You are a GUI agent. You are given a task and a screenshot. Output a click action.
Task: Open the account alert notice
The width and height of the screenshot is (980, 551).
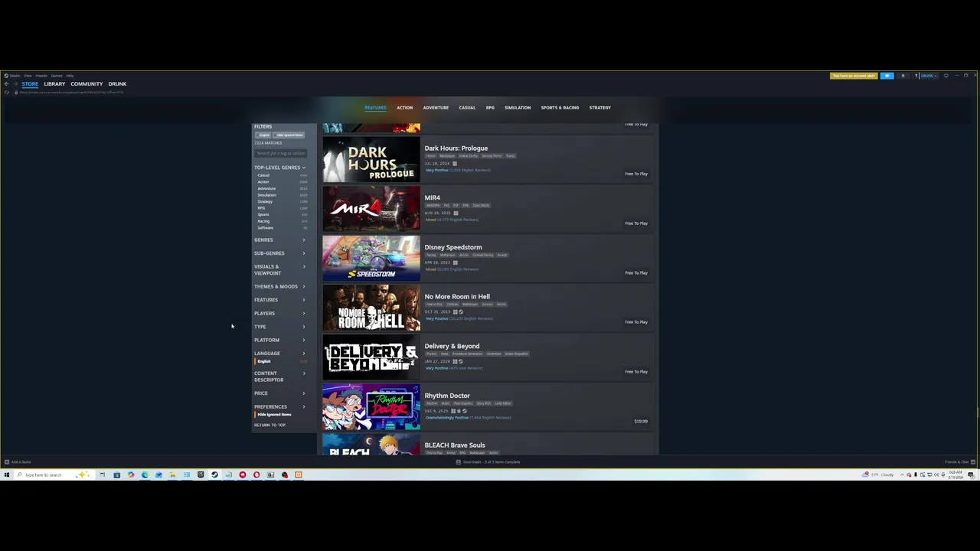(x=854, y=76)
